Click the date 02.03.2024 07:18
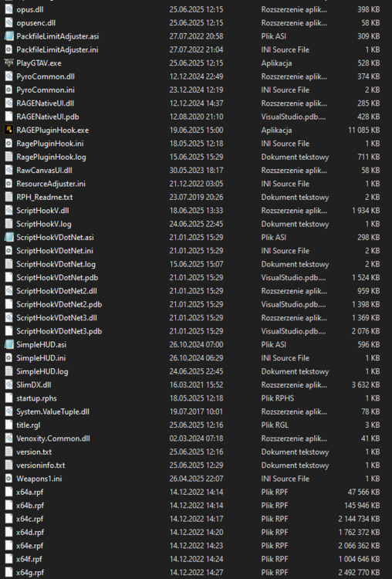 coord(196,438)
